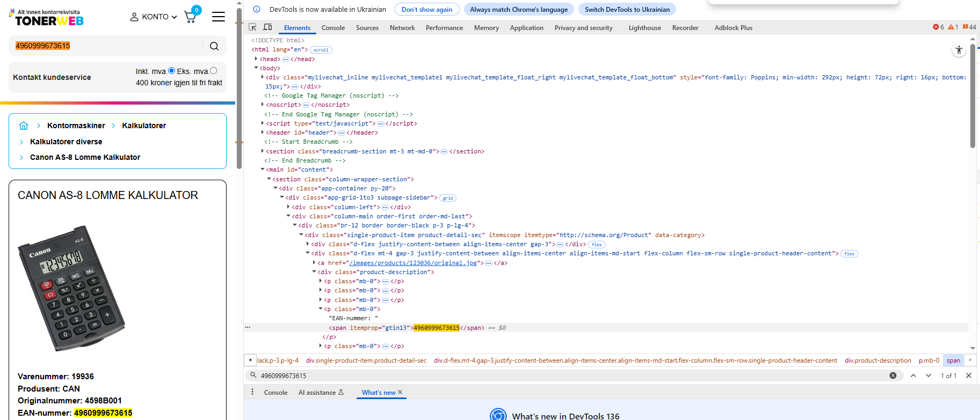The image size is (980, 420).
Task: Open the Kalkulatorer breadcrumb link
Action: pos(144,126)
